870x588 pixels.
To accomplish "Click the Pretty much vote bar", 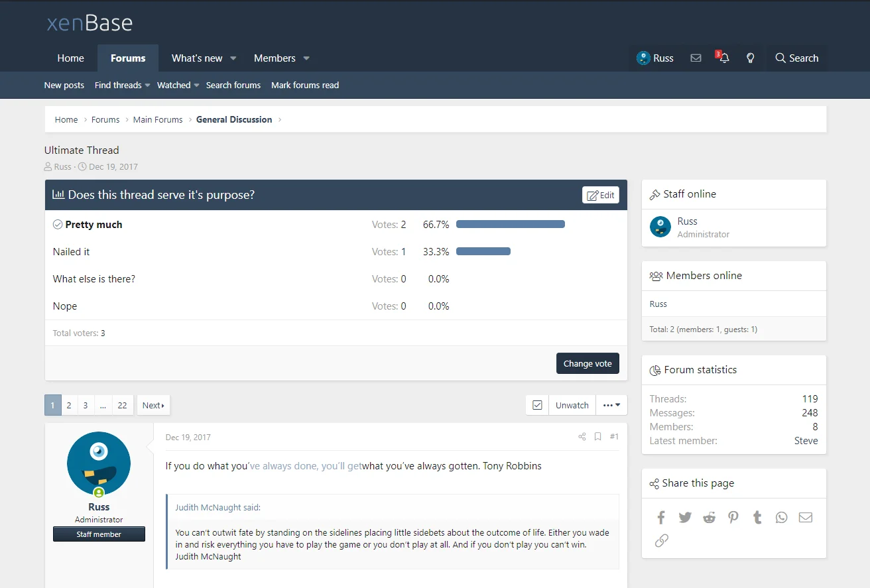I will (510, 225).
